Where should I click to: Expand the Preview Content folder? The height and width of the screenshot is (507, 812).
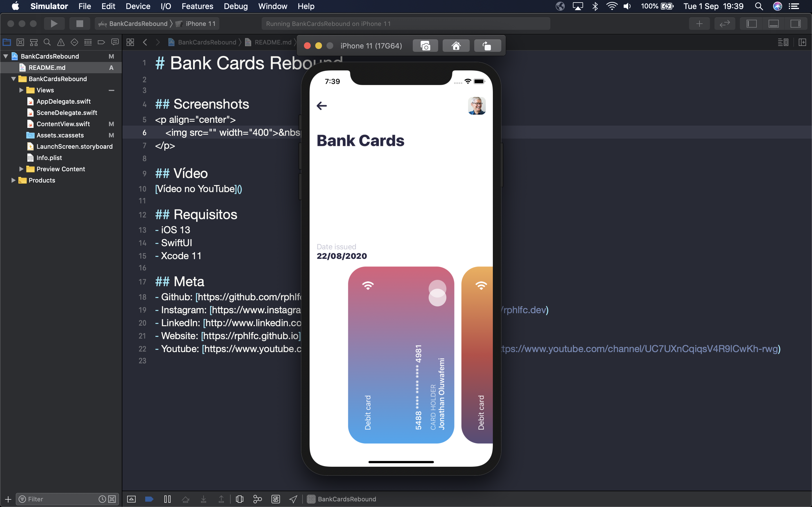click(x=21, y=169)
